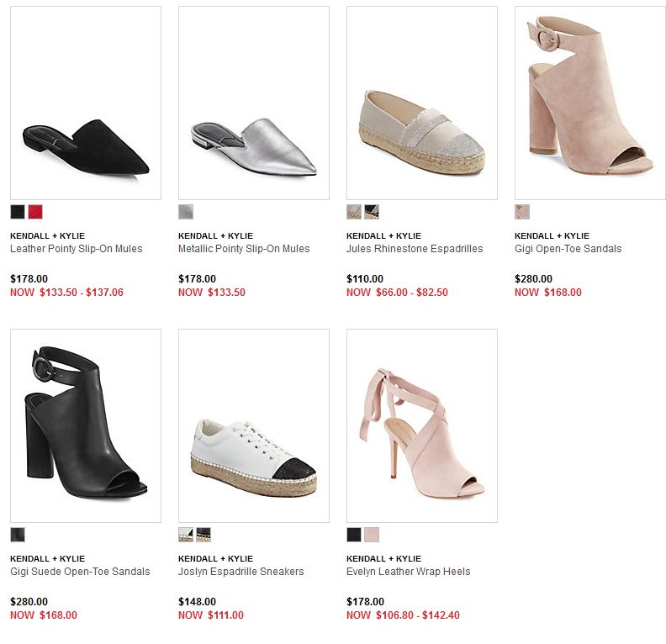
Task: Select blush swatch for Gigi Open-Toe Sandals
Action: (522, 212)
